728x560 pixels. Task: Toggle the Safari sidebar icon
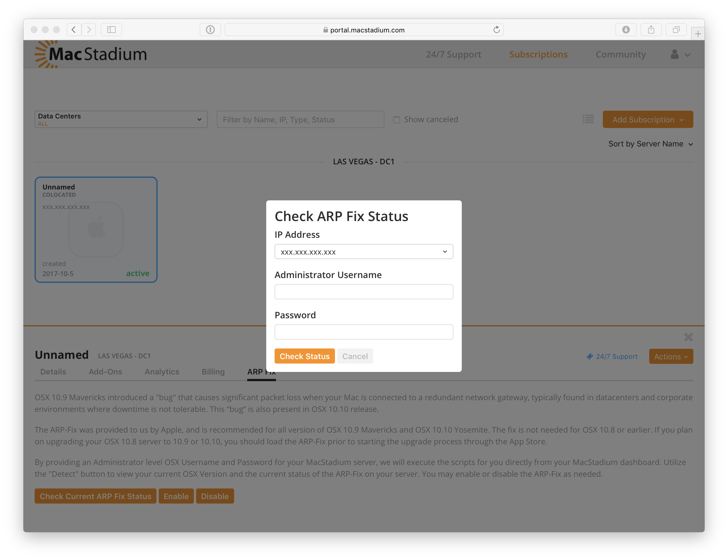tap(111, 30)
